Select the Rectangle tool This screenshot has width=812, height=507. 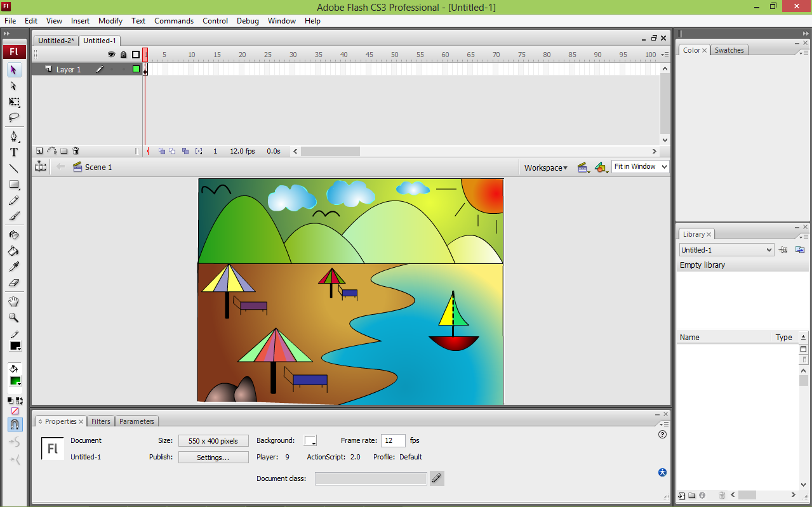(x=14, y=185)
